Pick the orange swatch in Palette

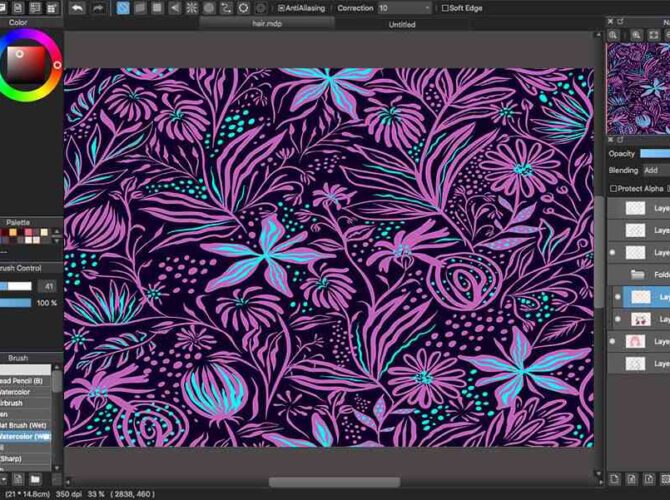click(13, 232)
